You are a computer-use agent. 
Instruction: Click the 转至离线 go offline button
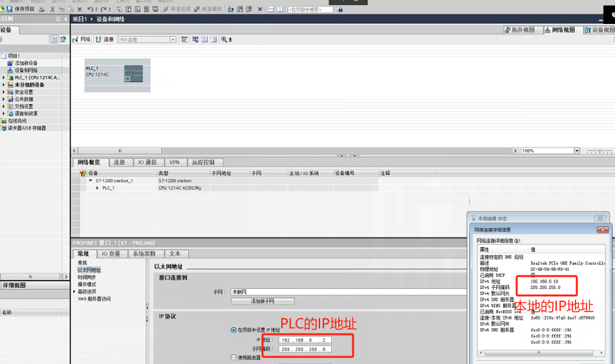click(208, 9)
